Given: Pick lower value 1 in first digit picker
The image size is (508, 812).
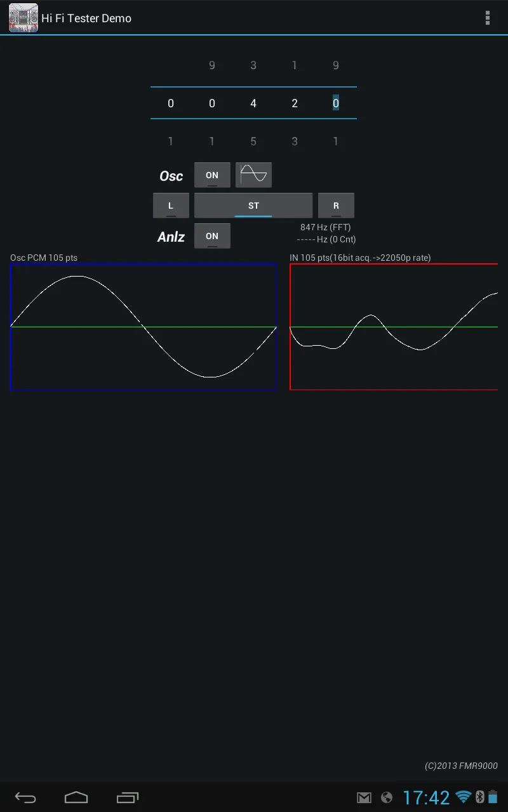Looking at the screenshot, I should 171,141.
